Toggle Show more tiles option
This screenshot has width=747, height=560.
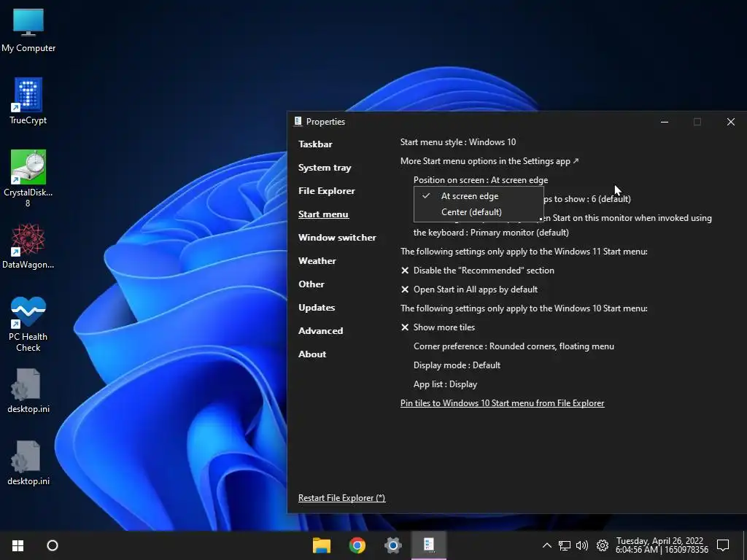tap(438, 327)
